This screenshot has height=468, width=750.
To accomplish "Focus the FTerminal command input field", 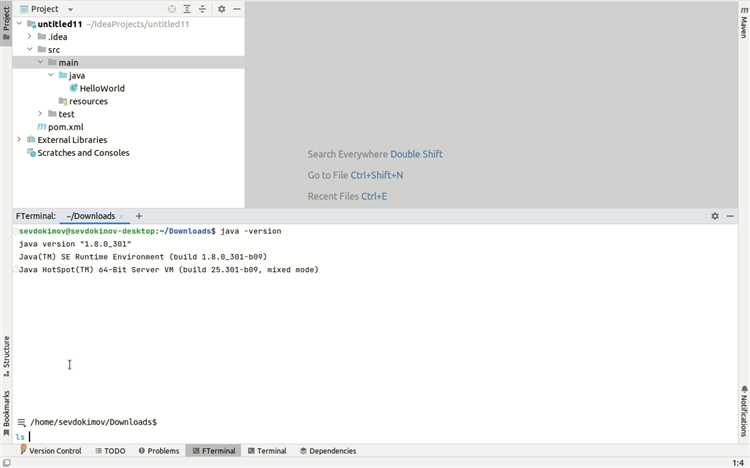I will pyautogui.click(x=375, y=436).
